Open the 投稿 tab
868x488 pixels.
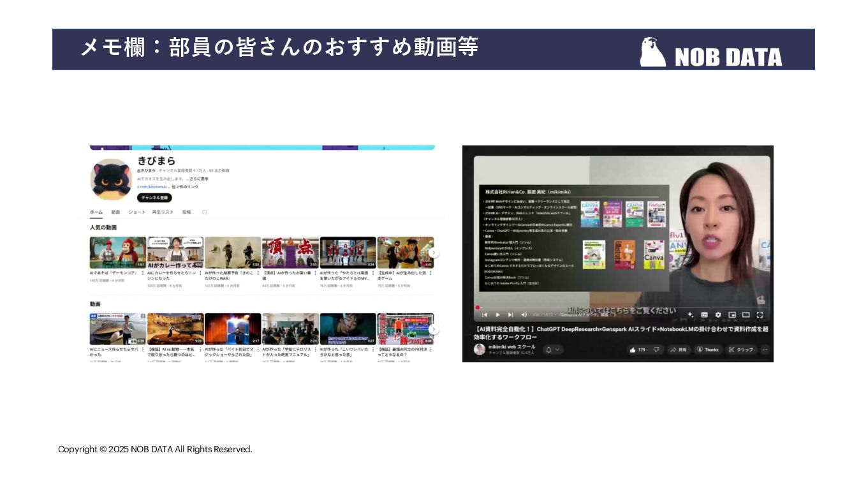186,212
